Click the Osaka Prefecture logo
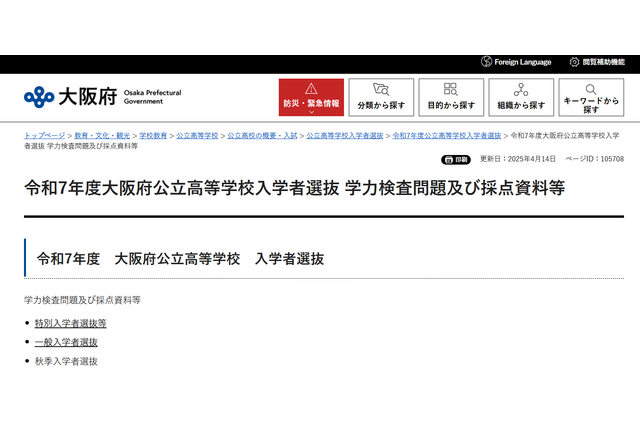 (39, 97)
